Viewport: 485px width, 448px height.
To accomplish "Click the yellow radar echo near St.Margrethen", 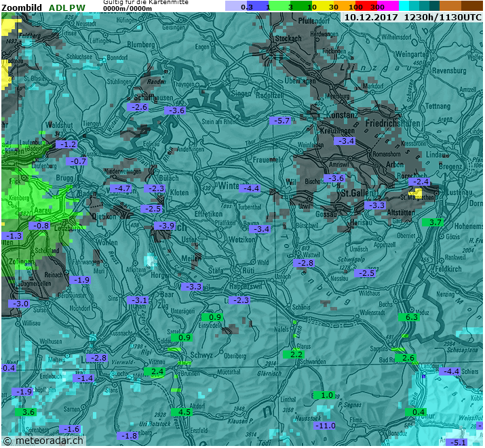I will [415, 192].
